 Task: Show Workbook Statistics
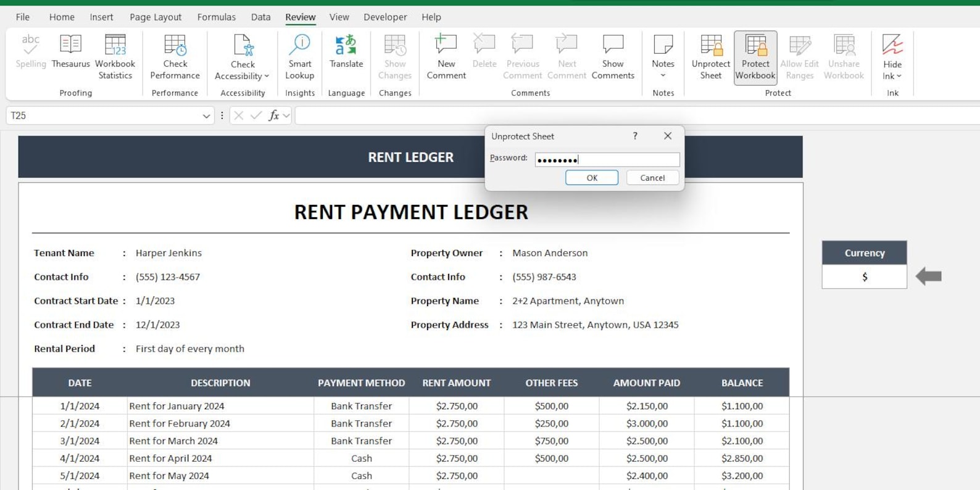click(115, 57)
